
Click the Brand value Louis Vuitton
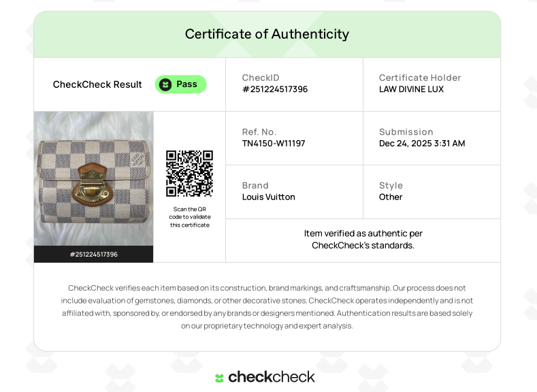pos(269,197)
